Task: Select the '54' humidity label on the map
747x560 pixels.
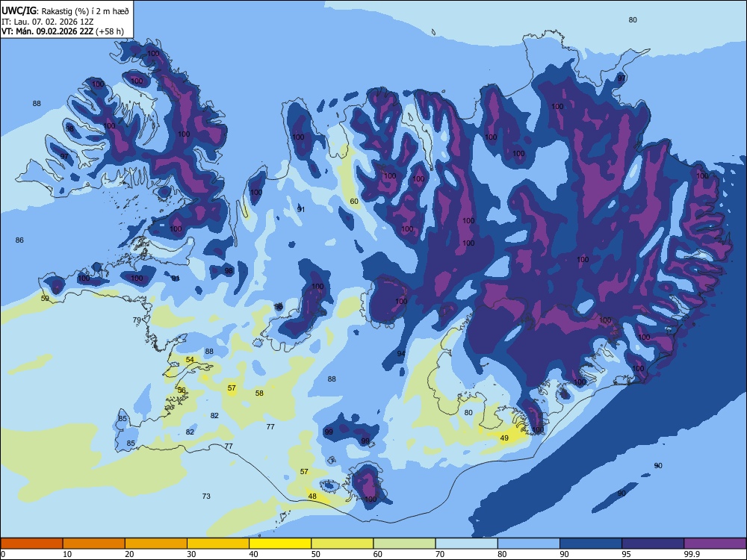Action: 190,360
